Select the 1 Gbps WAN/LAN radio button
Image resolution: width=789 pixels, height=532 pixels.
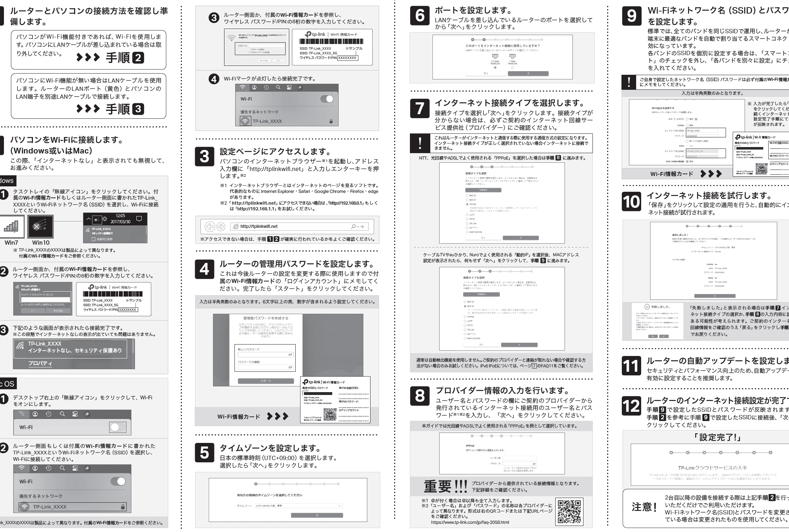click(512, 67)
